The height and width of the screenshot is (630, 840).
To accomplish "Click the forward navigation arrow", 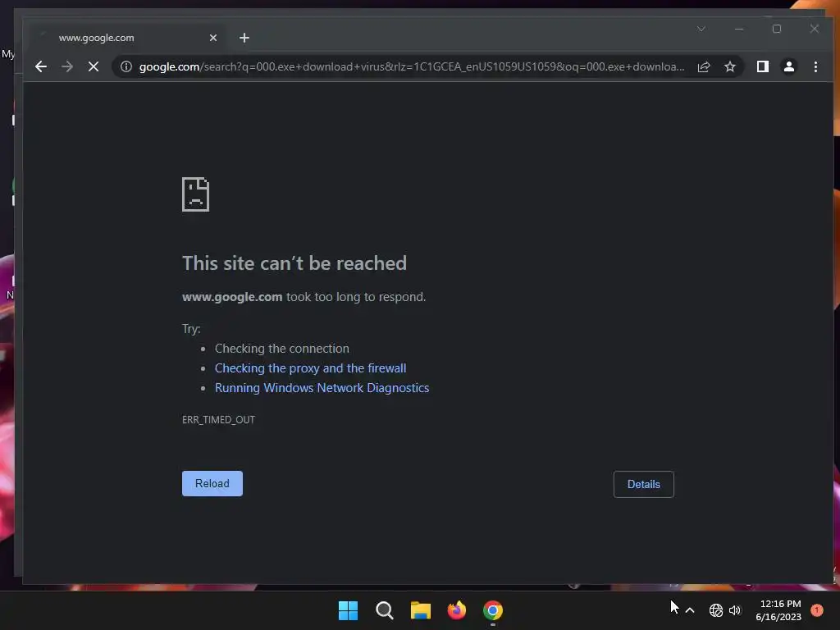I will tap(67, 66).
